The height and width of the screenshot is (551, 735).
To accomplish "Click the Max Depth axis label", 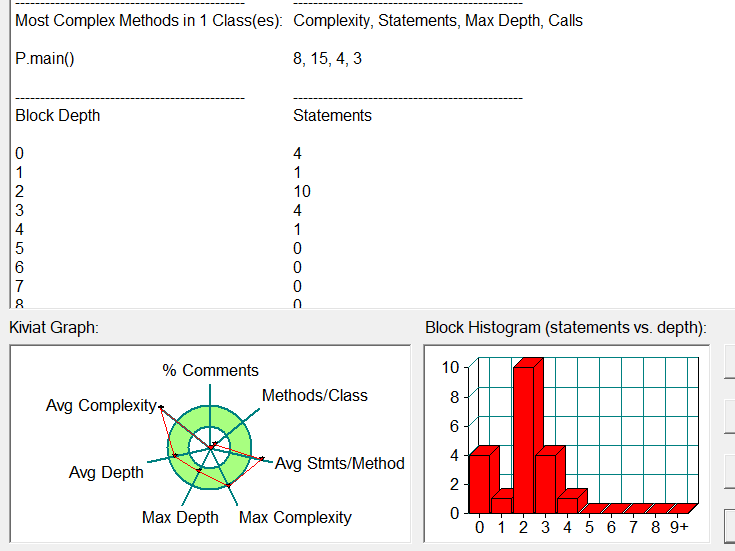I will point(180,517).
